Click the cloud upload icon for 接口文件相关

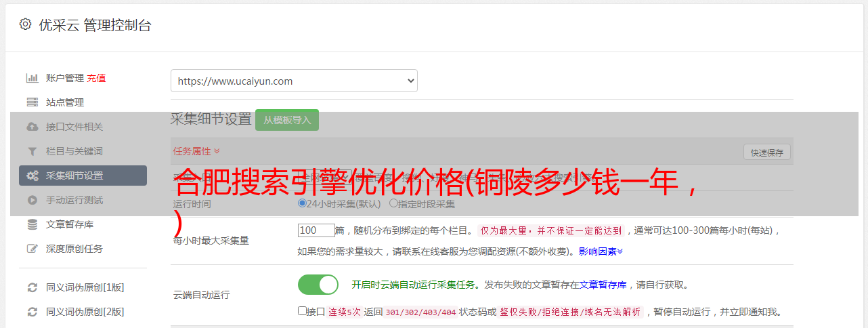32,127
